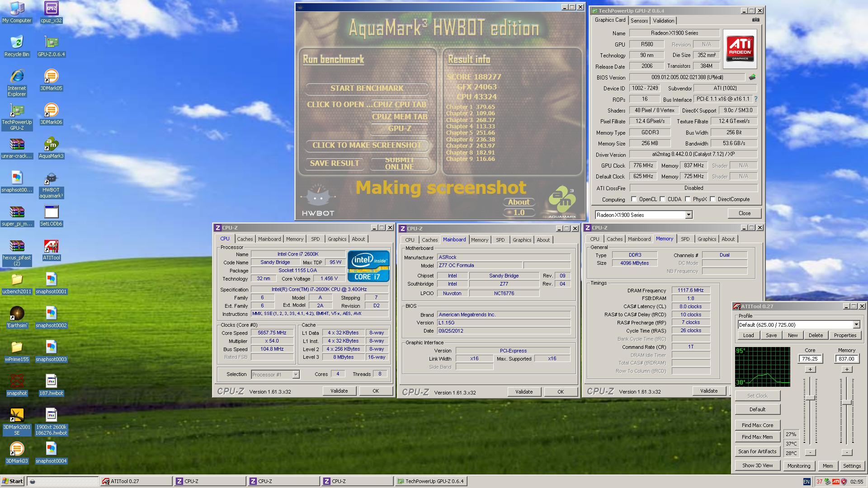Launch 3DMark03 desktop shortcut
This screenshot has height=488, width=868.
click(x=17, y=453)
